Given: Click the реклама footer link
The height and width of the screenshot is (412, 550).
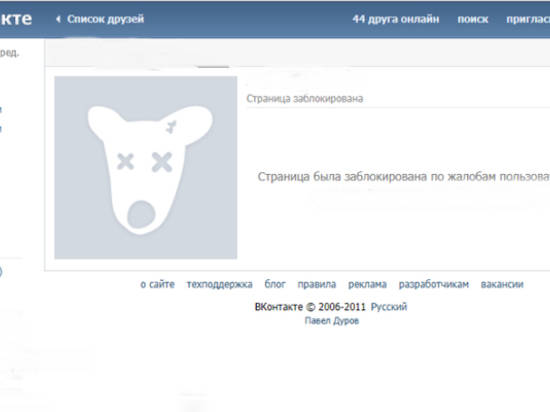Looking at the screenshot, I should click(367, 284).
